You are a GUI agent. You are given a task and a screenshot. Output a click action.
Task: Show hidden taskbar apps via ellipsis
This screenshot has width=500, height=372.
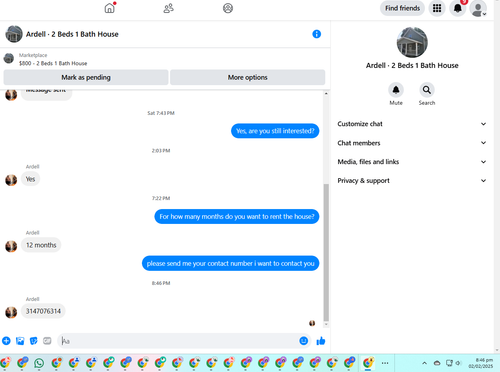coord(385,363)
